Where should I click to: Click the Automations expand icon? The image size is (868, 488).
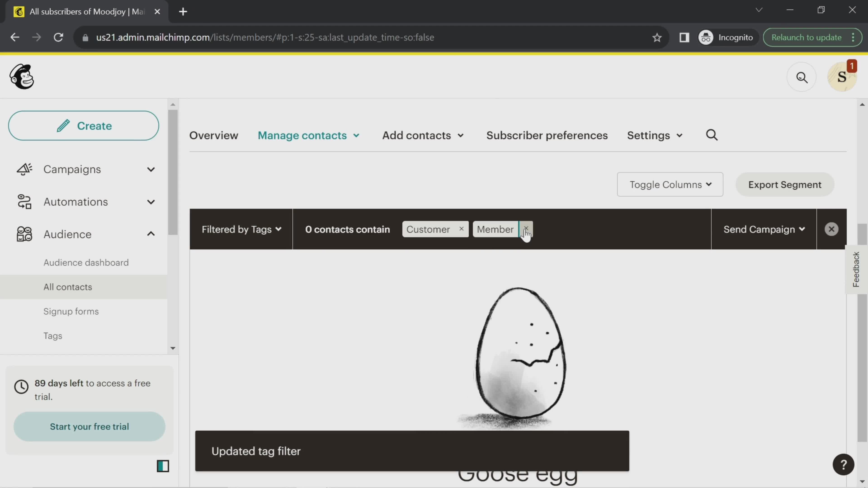coord(151,201)
